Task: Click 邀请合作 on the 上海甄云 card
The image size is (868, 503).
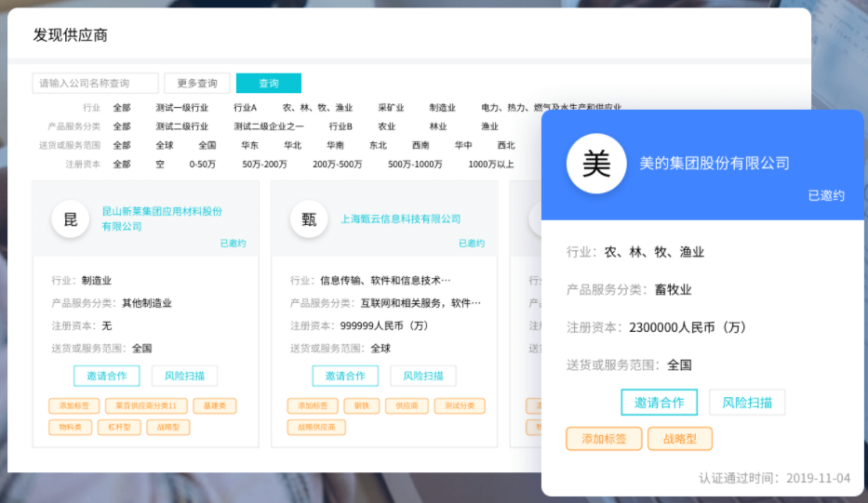Action: pyautogui.click(x=345, y=376)
